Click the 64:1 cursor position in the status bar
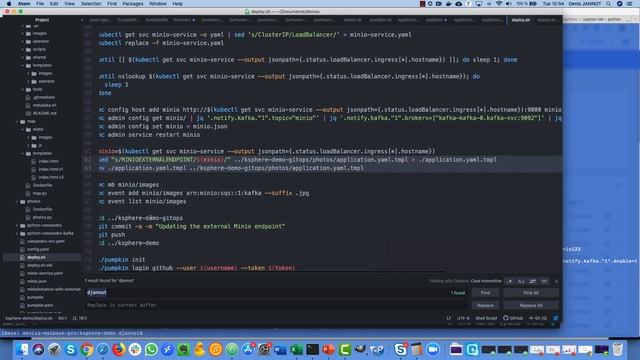The height and width of the screenshot is (360, 640). pos(62,318)
